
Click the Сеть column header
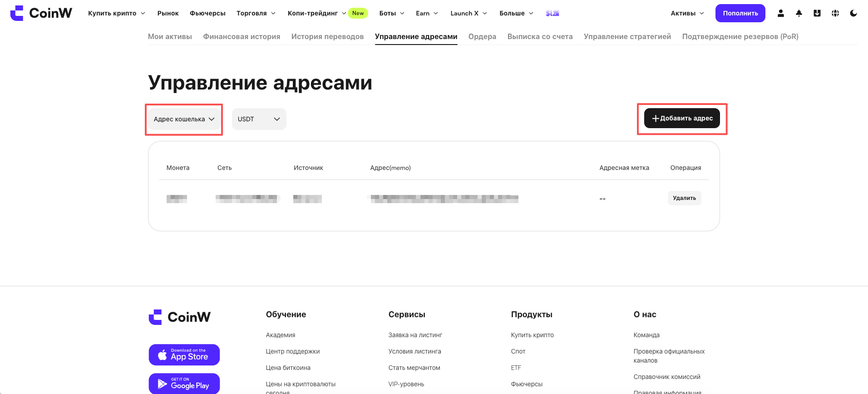tap(225, 168)
